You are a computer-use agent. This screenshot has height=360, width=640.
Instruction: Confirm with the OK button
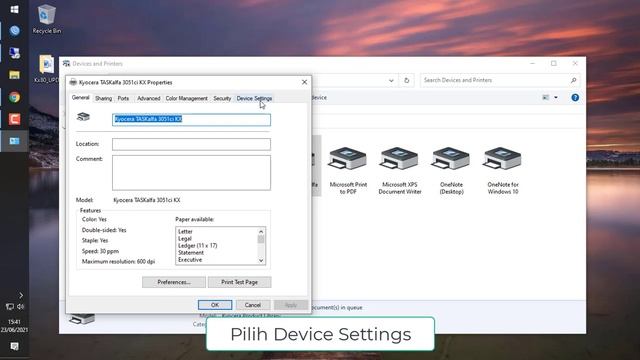tap(215, 305)
